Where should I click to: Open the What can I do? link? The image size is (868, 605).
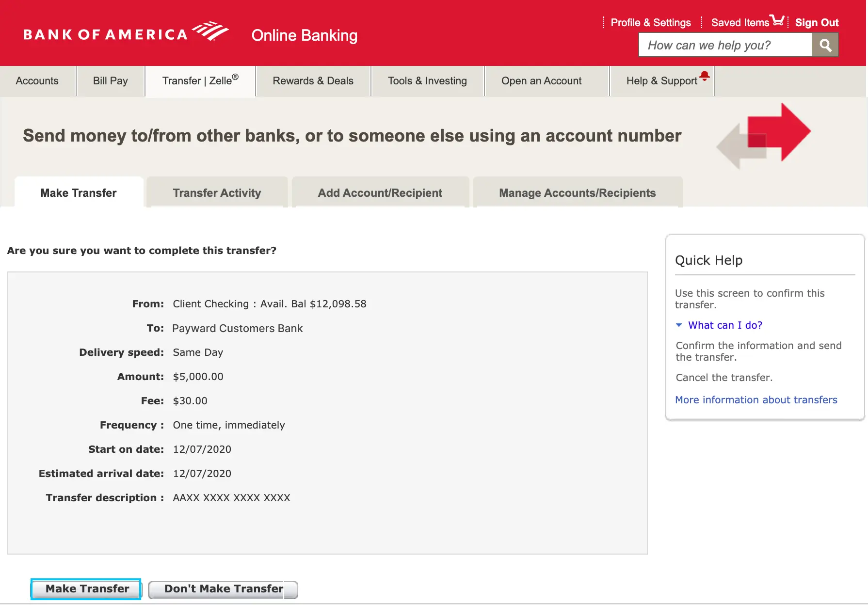point(725,325)
